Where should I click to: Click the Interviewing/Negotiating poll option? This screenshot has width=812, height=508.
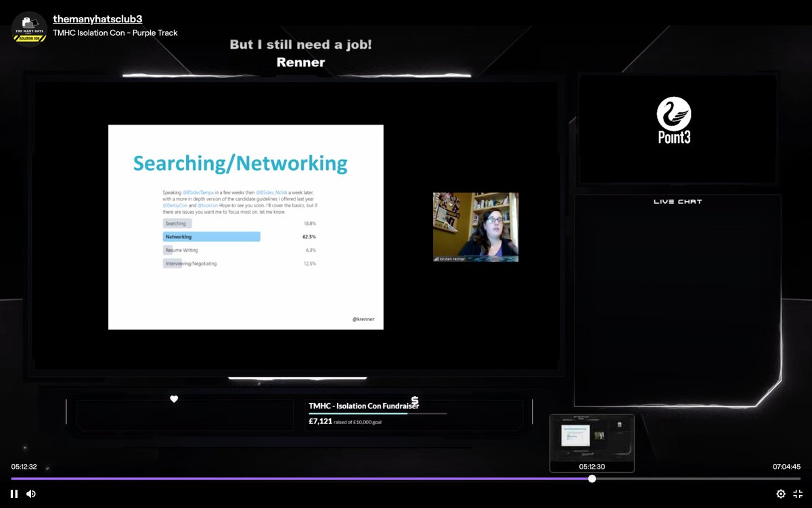(190, 263)
